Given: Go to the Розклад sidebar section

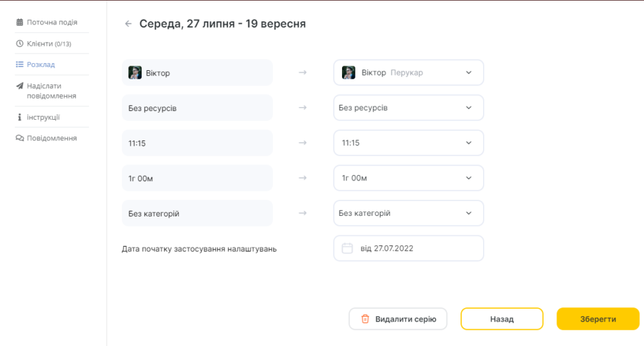Looking at the screenshot, I should [x=41, y=64].
